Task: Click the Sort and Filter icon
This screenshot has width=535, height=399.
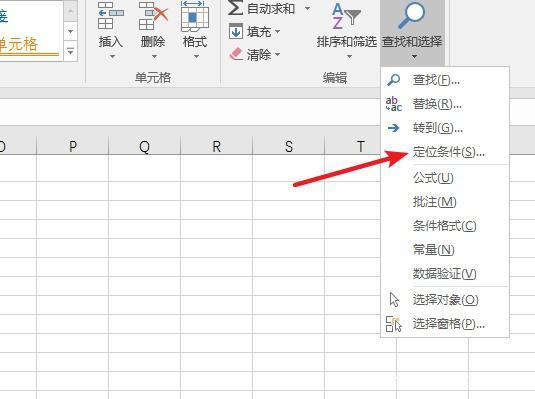Action: (346, 16)
